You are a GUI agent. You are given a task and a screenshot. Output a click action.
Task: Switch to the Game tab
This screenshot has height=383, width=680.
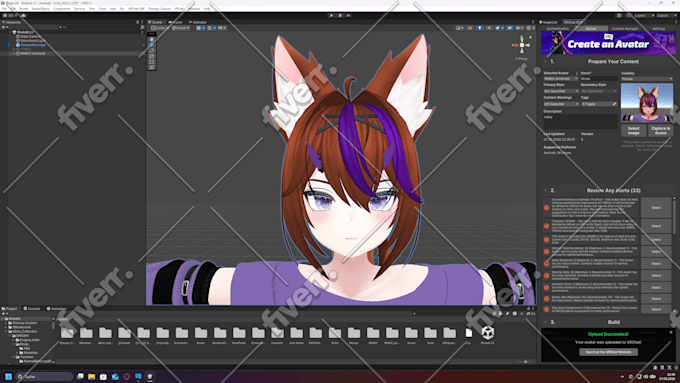176,22
